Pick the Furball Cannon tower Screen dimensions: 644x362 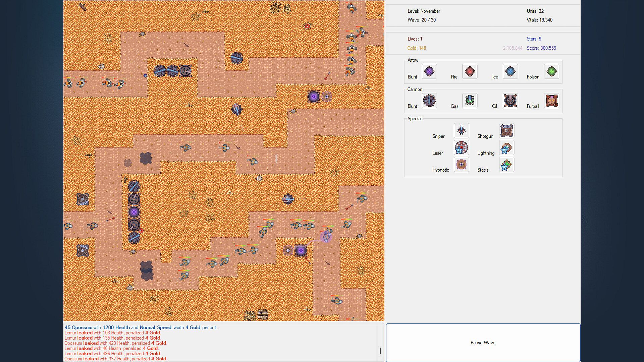click(551, 101)
